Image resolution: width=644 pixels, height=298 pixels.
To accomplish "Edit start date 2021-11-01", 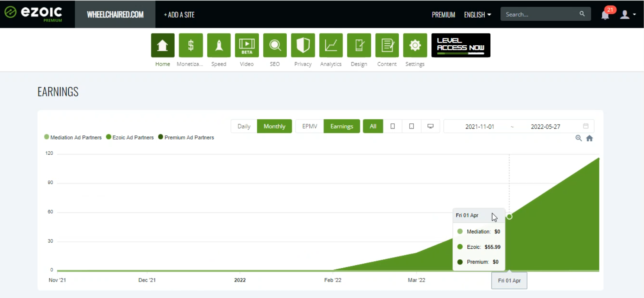I will [480, 127].
